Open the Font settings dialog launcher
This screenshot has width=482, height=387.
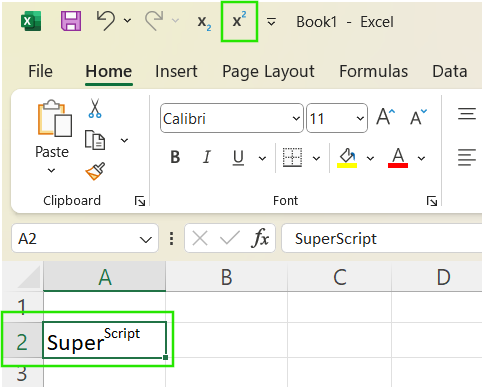pos(432,201)
